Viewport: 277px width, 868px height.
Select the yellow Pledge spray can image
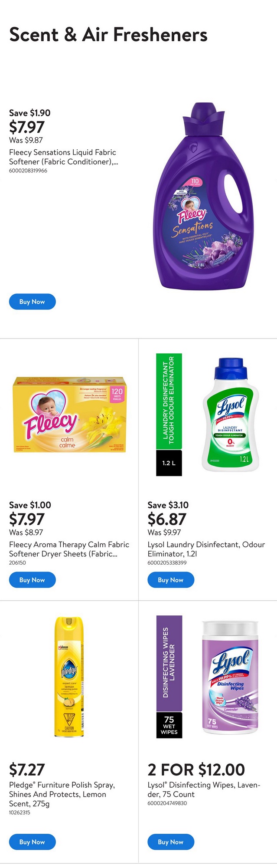pyautogui.click(x=69, y=677)
